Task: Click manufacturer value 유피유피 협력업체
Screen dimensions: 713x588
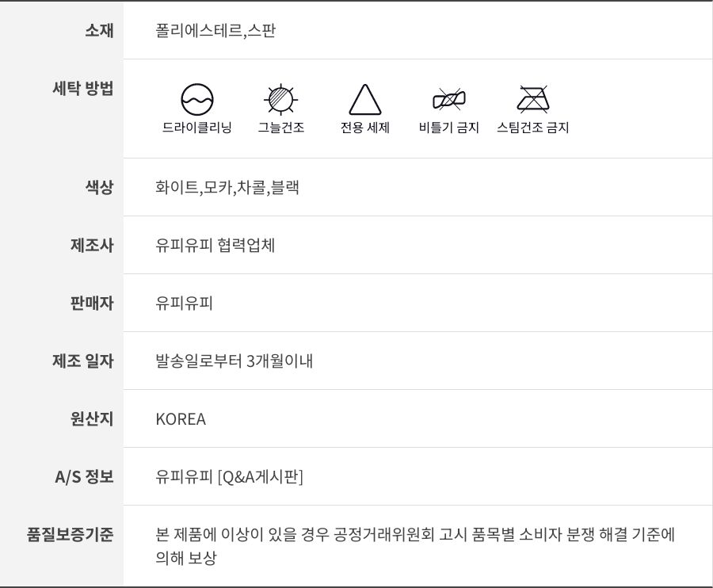Action: 215,246
